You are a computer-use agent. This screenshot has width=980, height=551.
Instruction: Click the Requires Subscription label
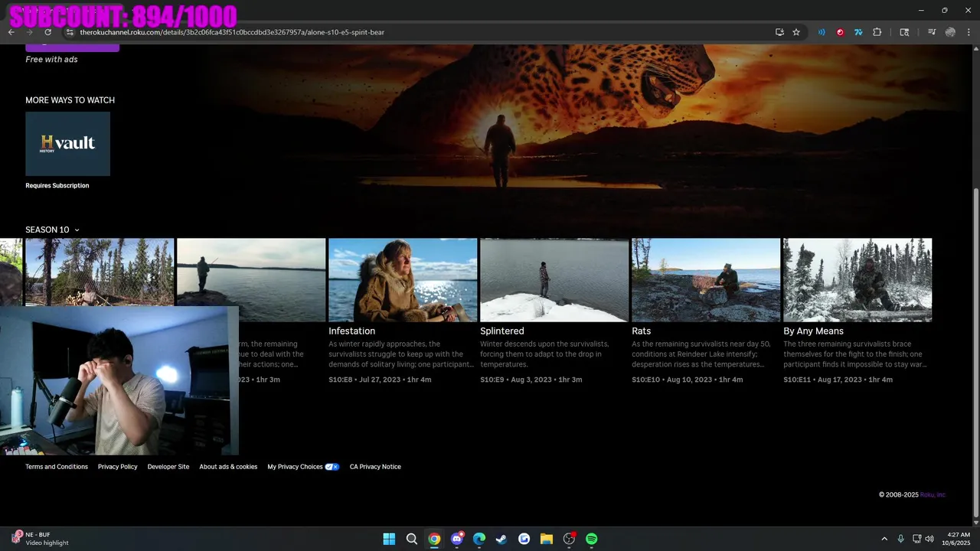(x=57, y=186)
